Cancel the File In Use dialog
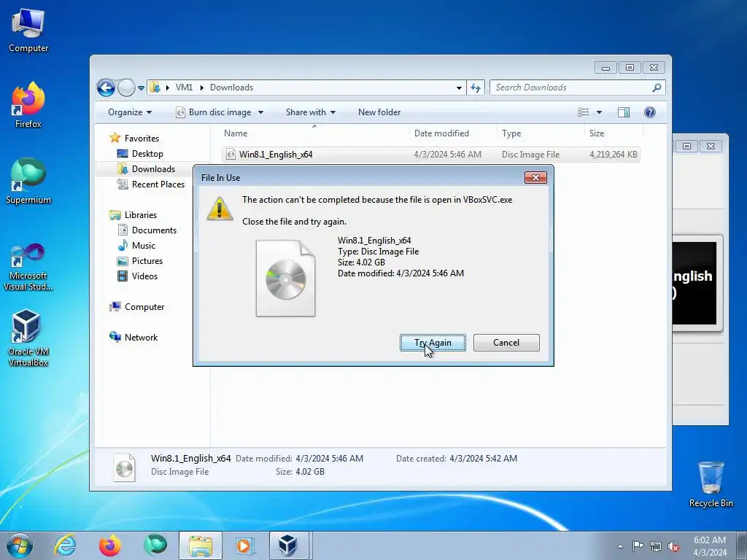747x560 pixels. [506, 343]
